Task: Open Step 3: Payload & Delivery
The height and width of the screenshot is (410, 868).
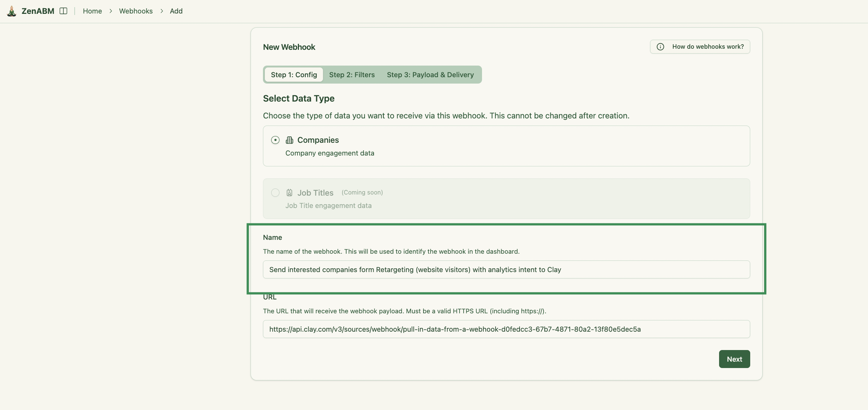Action: click(430, 75)
